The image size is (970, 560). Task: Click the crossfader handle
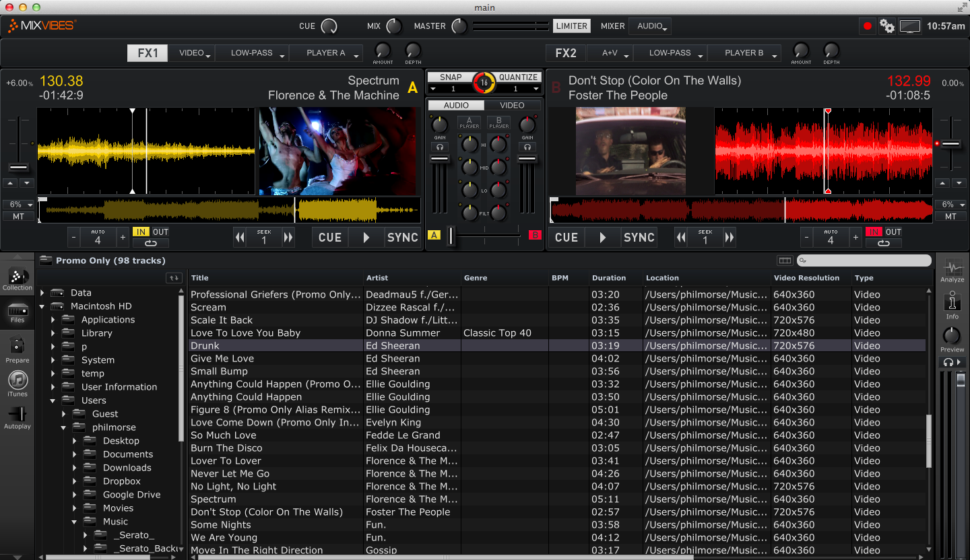(451, 235)
